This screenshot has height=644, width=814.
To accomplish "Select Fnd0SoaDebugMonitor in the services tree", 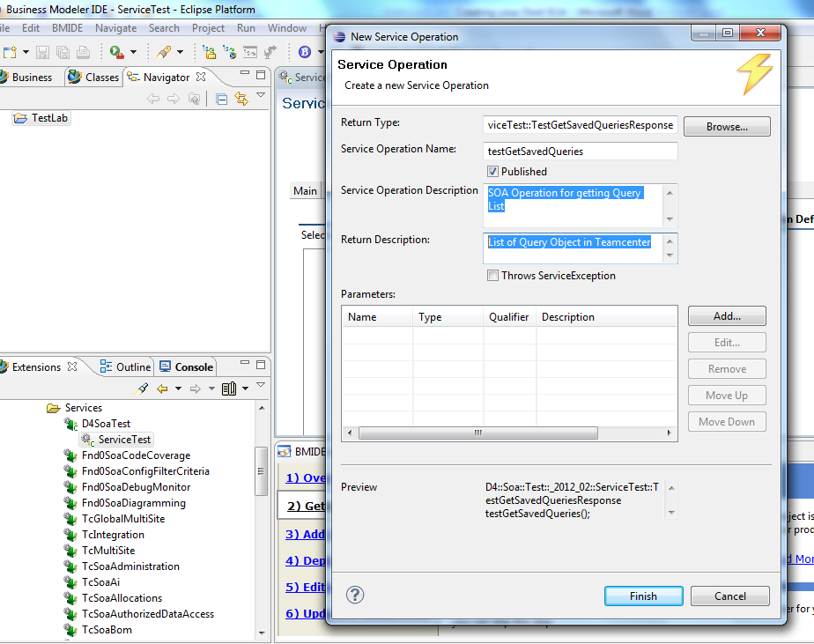I will coord(127,487).
